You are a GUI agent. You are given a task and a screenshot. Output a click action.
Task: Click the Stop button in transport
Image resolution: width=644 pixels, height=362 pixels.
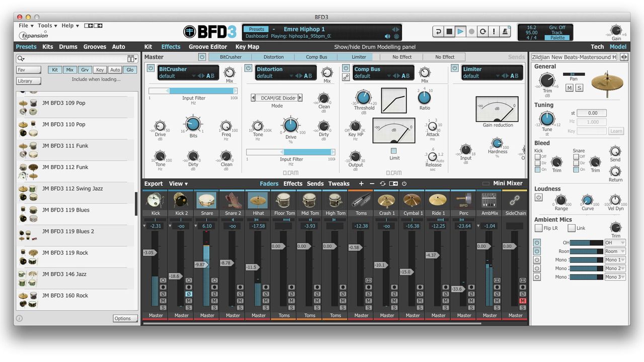click(449, 32)
